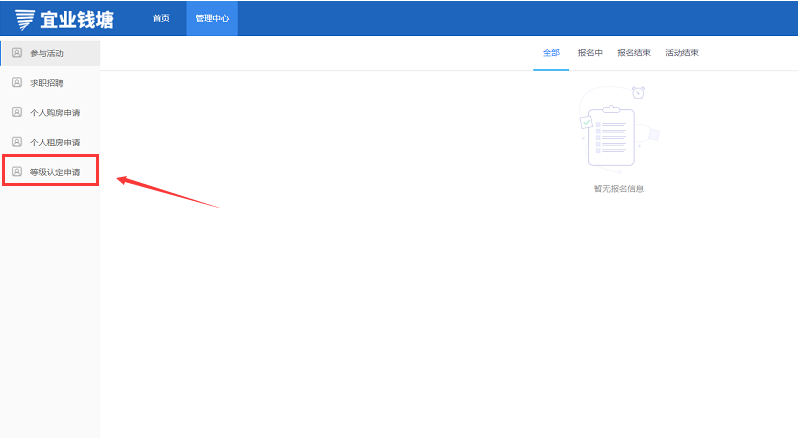
Task: Click the person icon beside 个人购房申请
Action: (x=16, y=112)
